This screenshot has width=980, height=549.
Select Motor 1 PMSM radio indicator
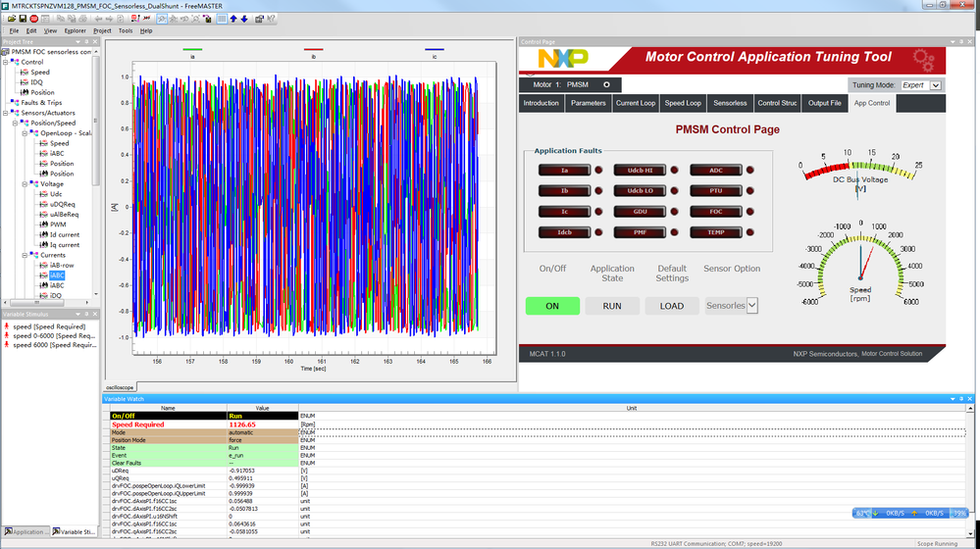click(x=606, y=85)
